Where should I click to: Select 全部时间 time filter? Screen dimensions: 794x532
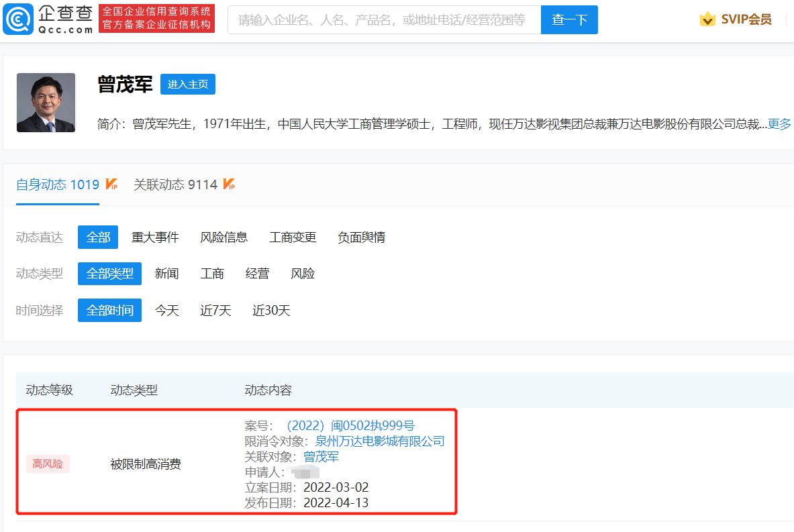109,311
